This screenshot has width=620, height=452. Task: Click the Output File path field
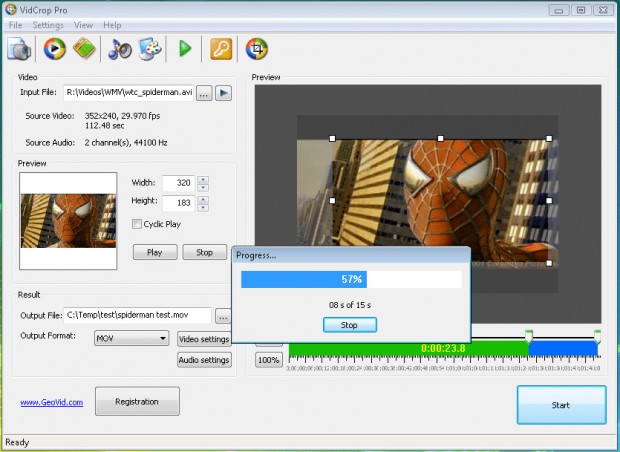tap(137, 316)
